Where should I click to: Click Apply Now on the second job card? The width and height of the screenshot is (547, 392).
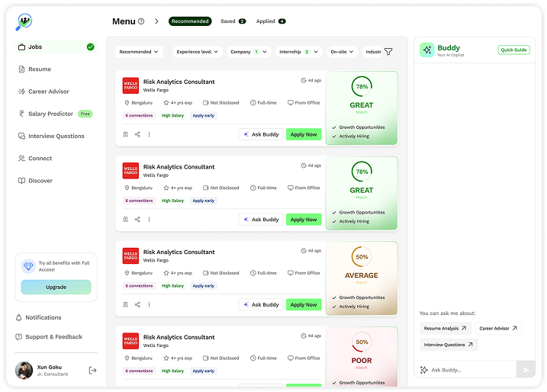(x=304, y=220)
